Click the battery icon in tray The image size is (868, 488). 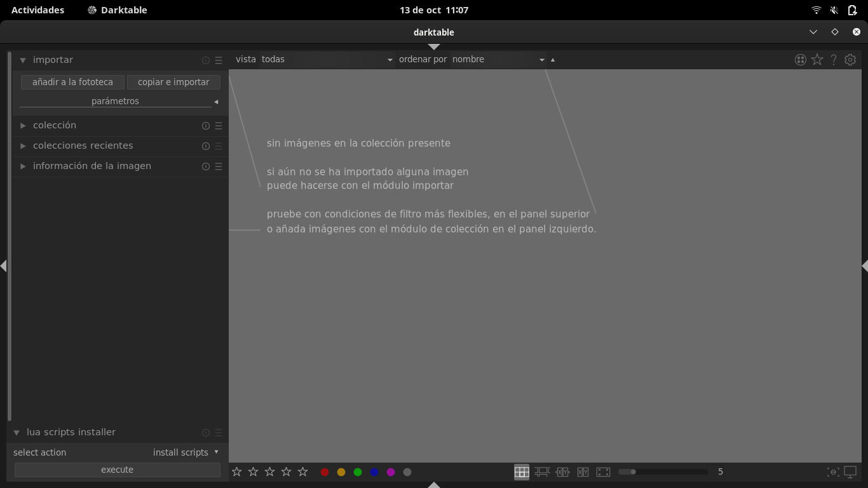pos(852,10)
